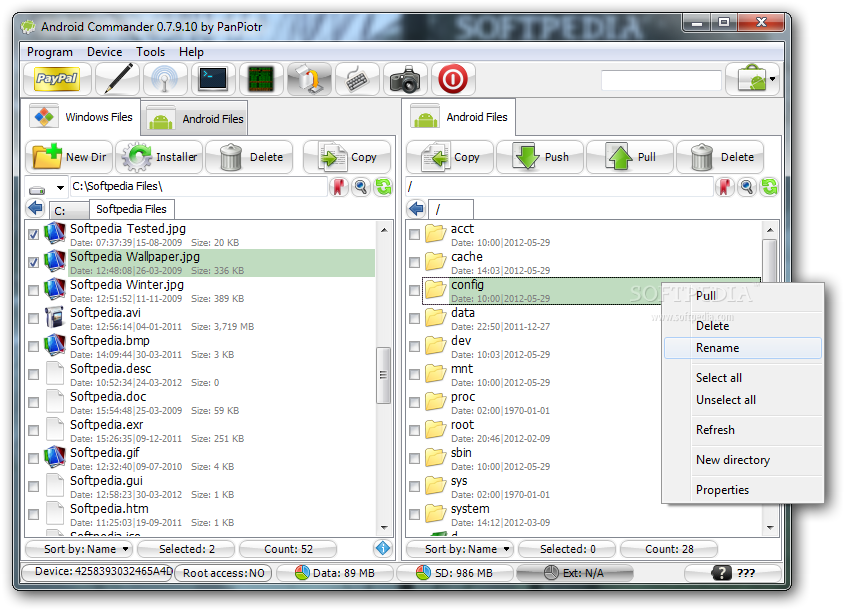Open the Tools menu
Screen dimensions: 845x611
click(x=150, y=52)
